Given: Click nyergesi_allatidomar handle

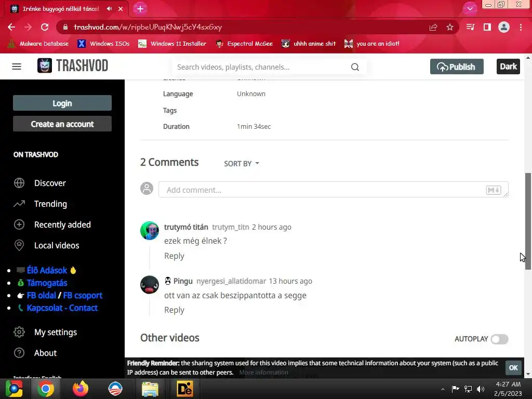Looking at the screenshot, I should click(231, 281).
